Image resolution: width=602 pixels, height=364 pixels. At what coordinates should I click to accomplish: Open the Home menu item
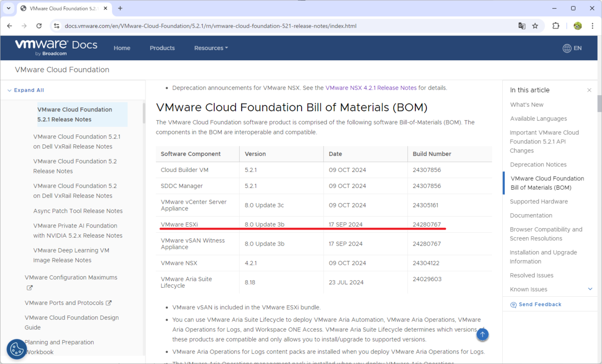(122, 48)
